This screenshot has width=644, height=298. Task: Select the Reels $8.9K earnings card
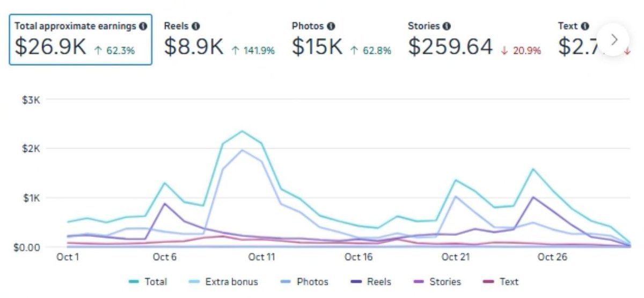click(x=219, y=40)
